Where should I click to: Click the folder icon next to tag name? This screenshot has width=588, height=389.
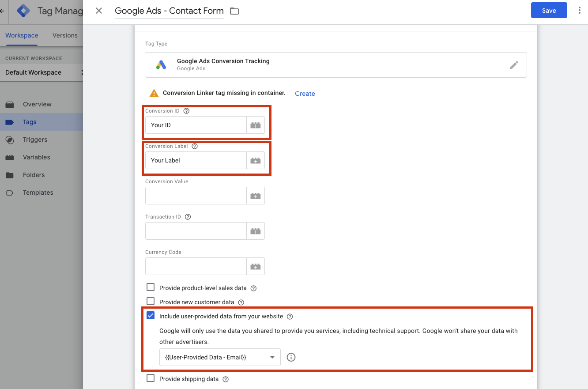click(234, 11)
